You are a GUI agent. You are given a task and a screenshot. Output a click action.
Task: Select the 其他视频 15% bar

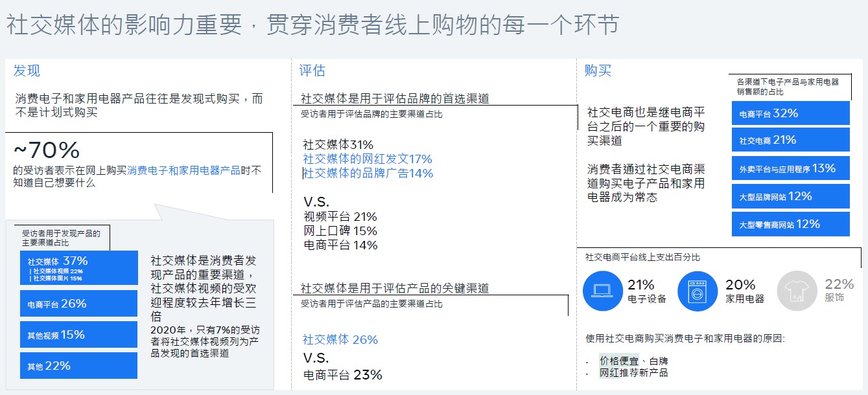point(78,334)
